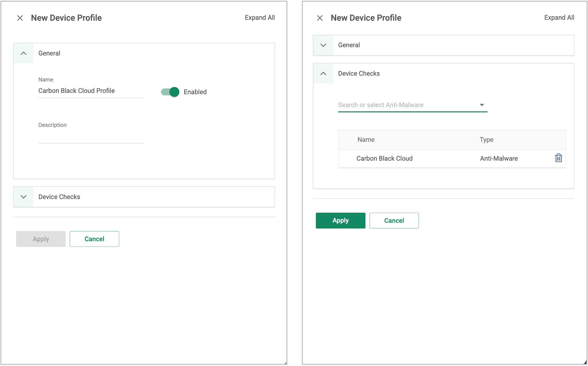Click the Name column header
Screen dimensions: 588x366
366,140
